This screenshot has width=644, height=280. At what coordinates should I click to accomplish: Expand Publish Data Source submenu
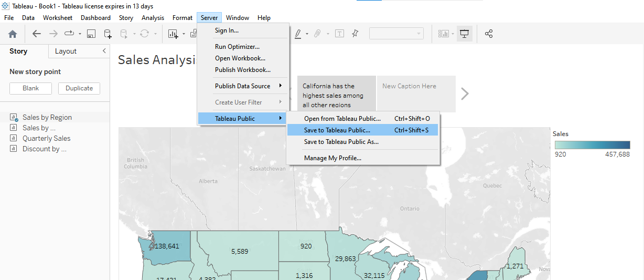[243, 86]
